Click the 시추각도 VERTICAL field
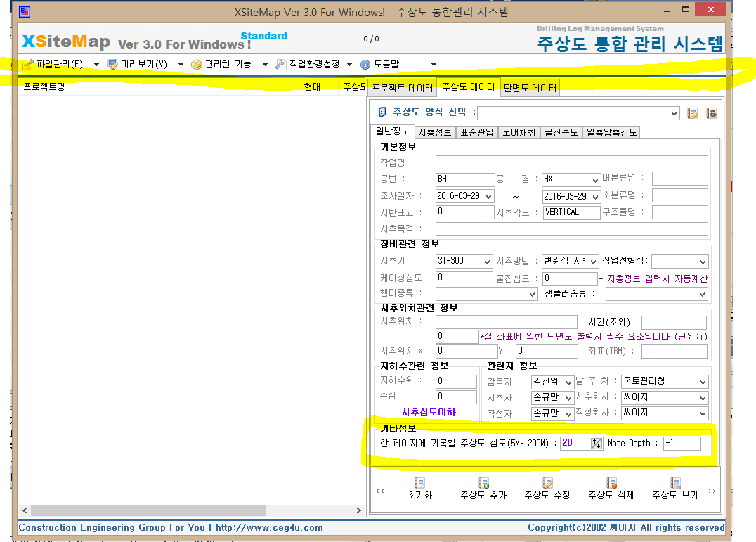Image resolution: width=756 pixels, height=542 pixels. click(571, 212)
